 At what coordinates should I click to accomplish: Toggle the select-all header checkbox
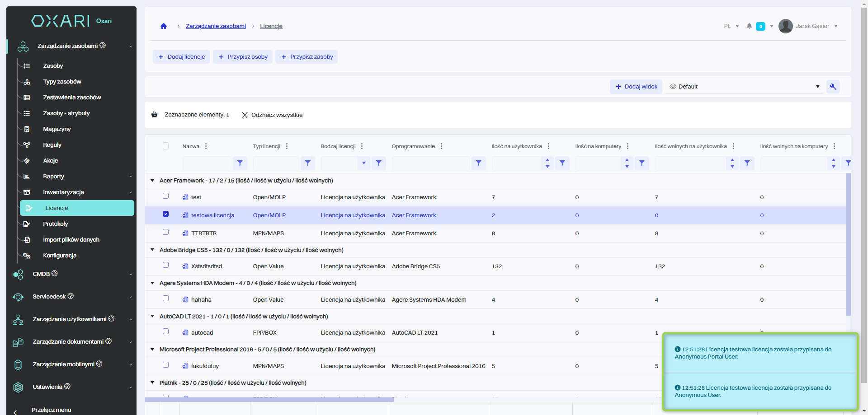tap(166, 146)
